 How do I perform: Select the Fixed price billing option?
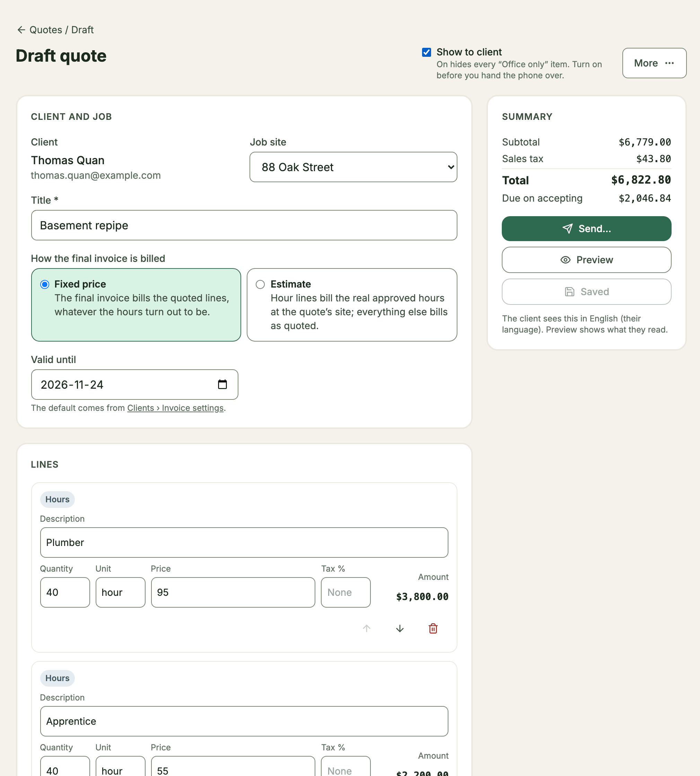[136, 305]
